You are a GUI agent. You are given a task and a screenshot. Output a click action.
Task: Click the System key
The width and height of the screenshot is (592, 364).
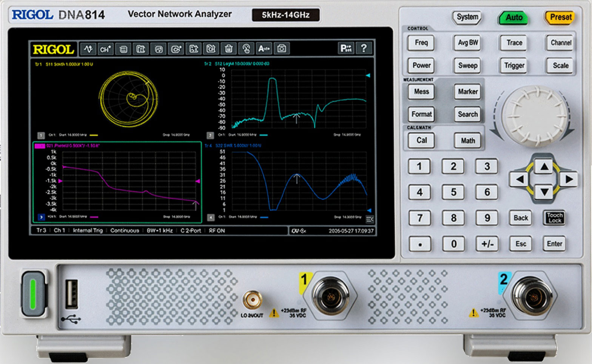tap(467, 17)
